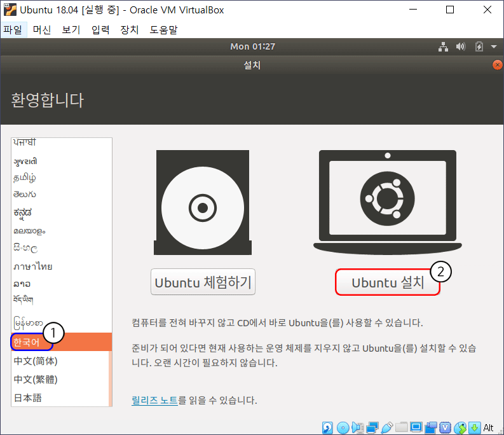Open the 입력 menu

(x=100, y=30)
